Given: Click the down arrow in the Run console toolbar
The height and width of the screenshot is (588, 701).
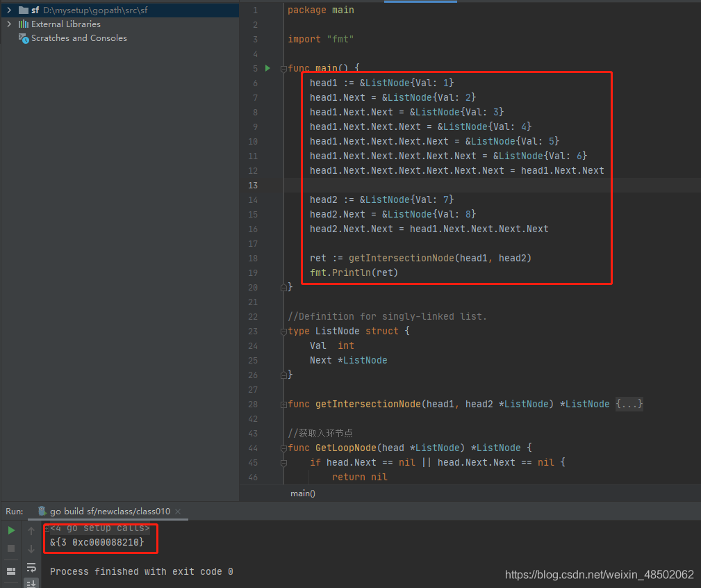Looking at the screenshot, I should [31, 548].
